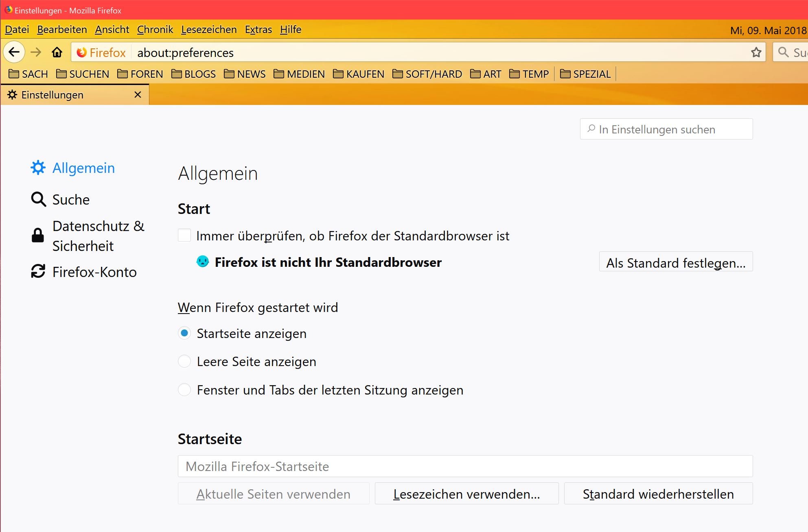
Task: Click the back arrow navigation button
Action: pos(14,52)
